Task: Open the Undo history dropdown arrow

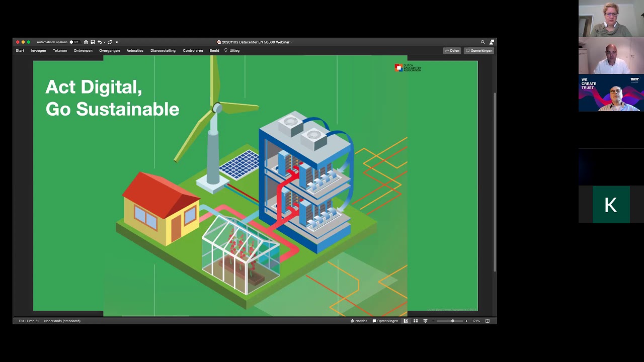Action: [104, 42]
